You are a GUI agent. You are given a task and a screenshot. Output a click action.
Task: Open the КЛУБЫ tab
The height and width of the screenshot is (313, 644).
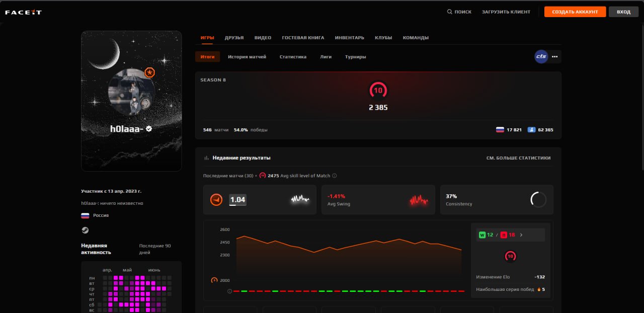click(x=383, y=38)
